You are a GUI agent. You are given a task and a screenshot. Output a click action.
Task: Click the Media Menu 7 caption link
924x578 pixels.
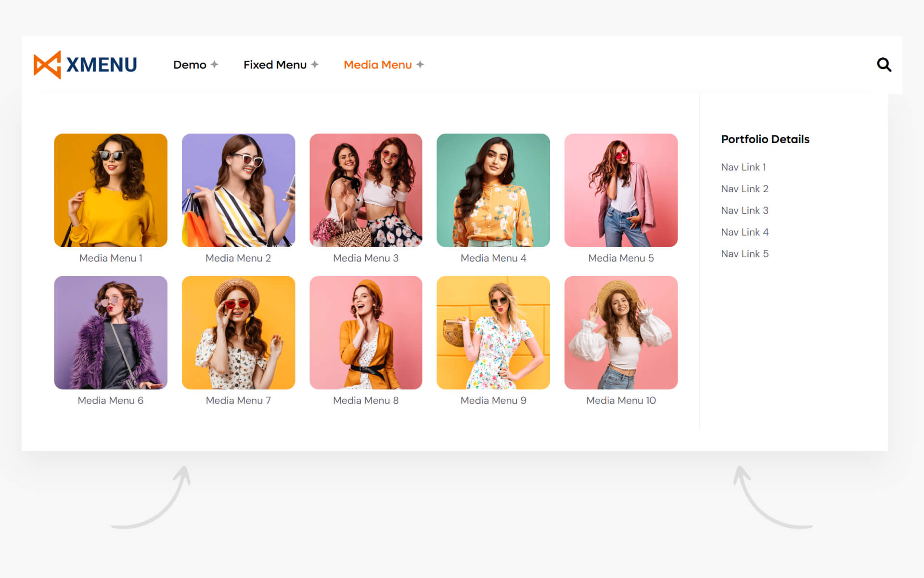pos(238,400)
